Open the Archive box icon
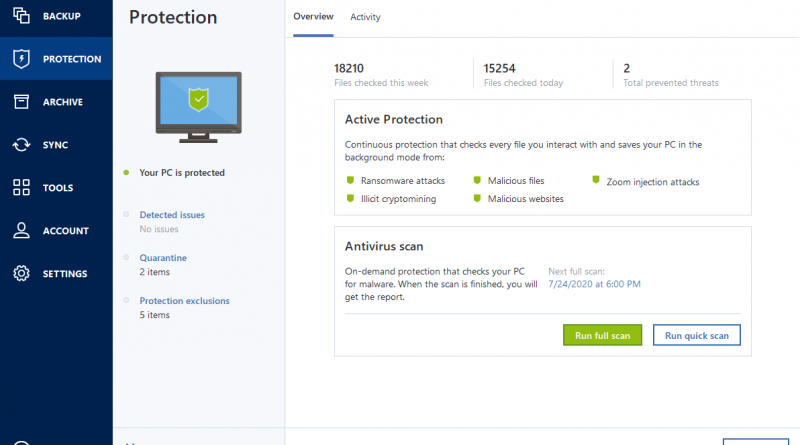This screenshot has width=800, height=445. 21,102
